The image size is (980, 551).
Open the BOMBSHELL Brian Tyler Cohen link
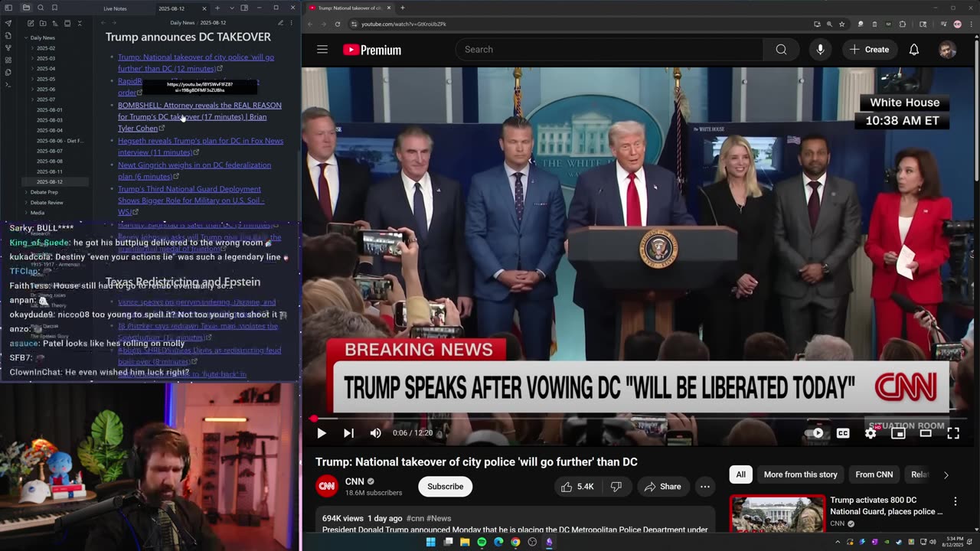pos(199,116)
